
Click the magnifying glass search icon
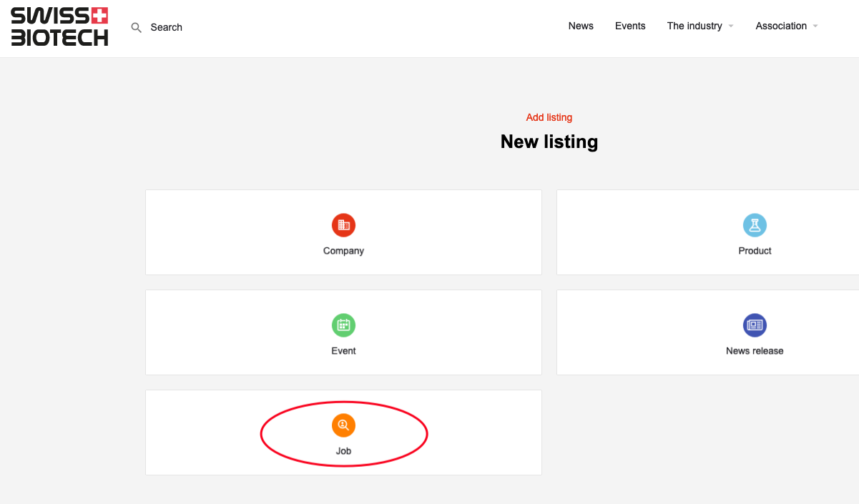tap(137, 28)
